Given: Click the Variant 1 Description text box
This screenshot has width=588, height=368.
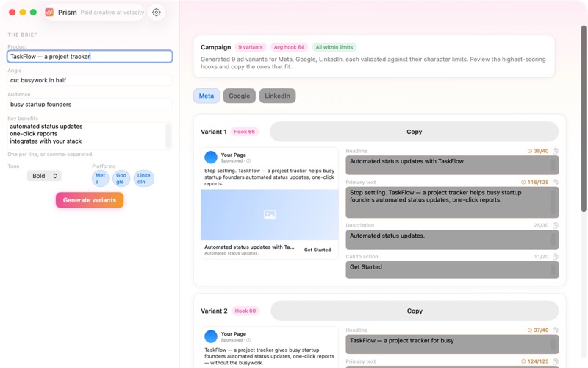Looking at the screenshot, I should [452, 240].
